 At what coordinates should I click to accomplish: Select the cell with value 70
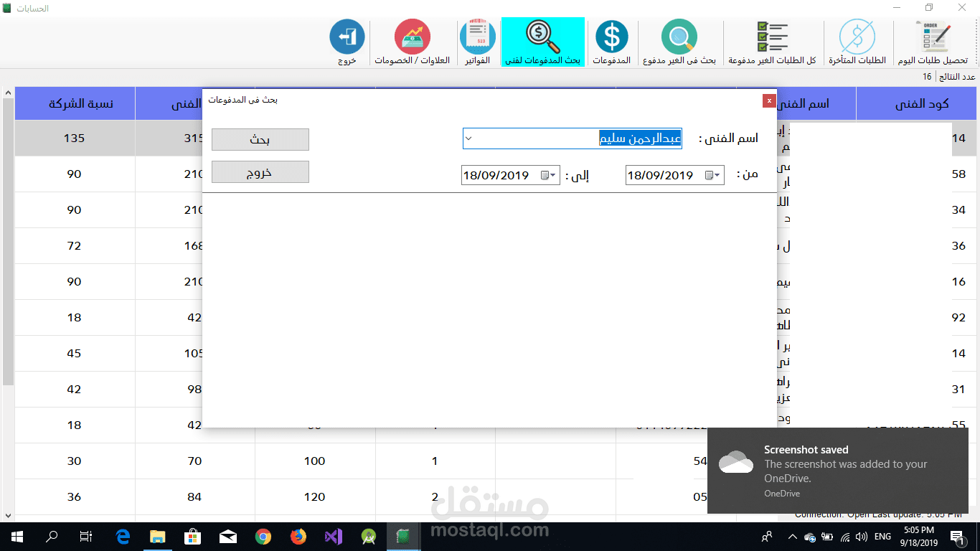(194, 461)
